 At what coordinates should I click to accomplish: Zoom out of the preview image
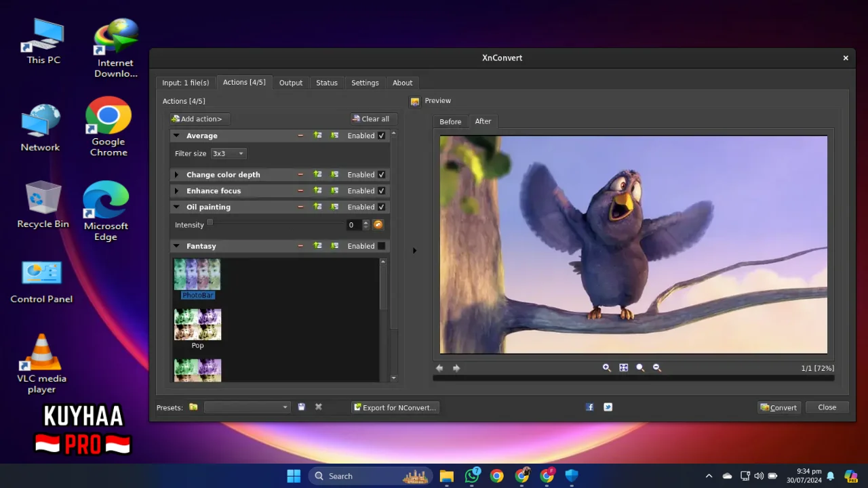point(656,367)
